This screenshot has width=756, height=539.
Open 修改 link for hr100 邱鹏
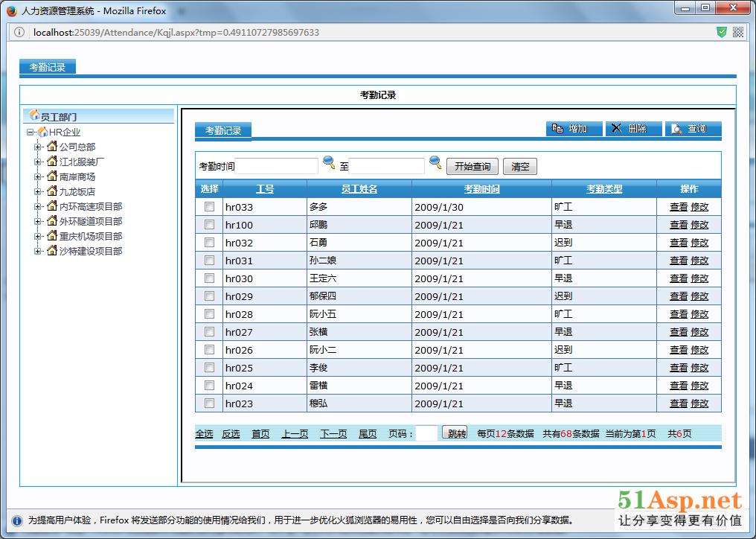(699, 225)
